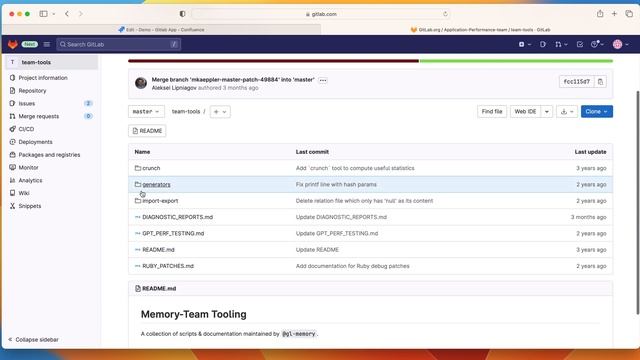
Task: Click the language bar dark red segment
Action: click(x=273, y=61)
